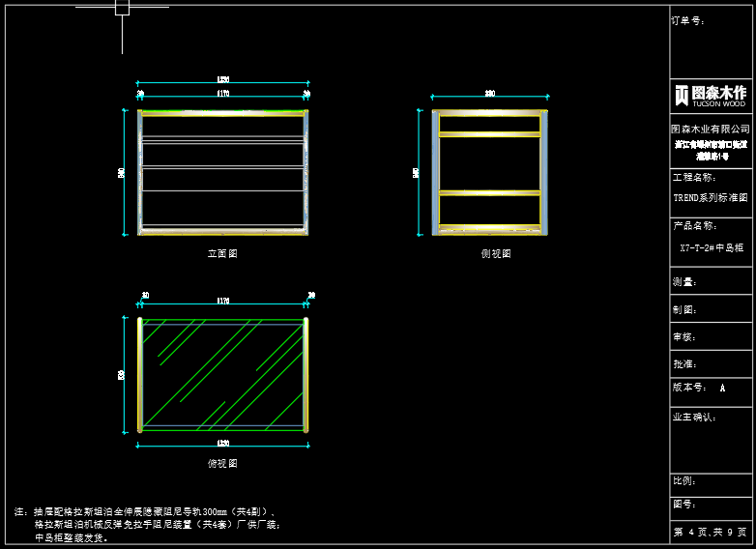
Task: Click the 1230 dimension above the elevation view
Action: tap(222, 79)
